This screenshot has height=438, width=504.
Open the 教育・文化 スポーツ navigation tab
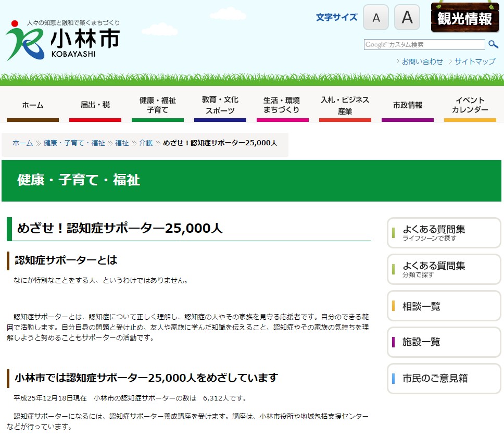(220, 105)
